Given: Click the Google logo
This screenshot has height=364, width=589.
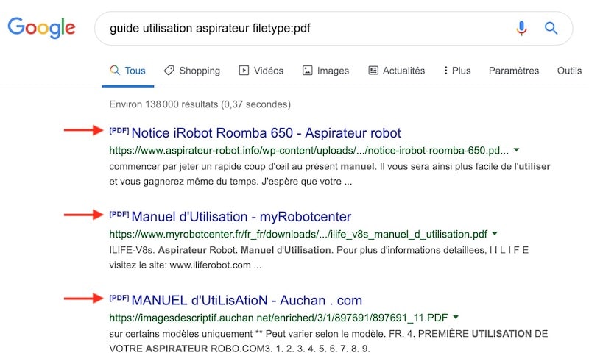Looking at the screenshot, I should pos(42,29).
